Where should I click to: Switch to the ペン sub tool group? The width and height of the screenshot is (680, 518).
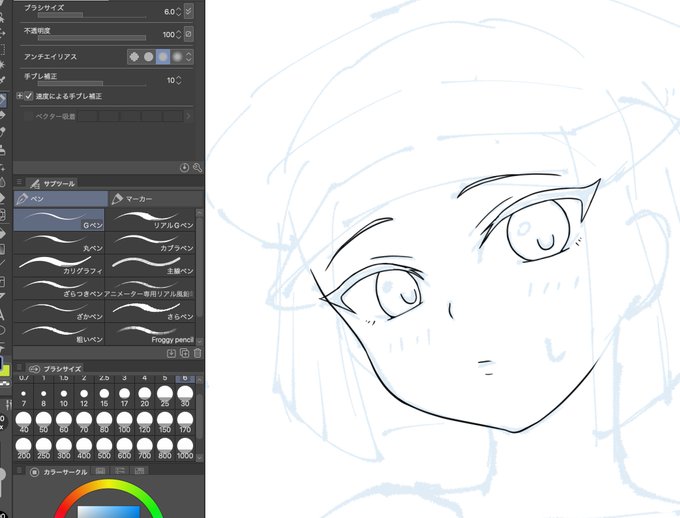point(61,199)
